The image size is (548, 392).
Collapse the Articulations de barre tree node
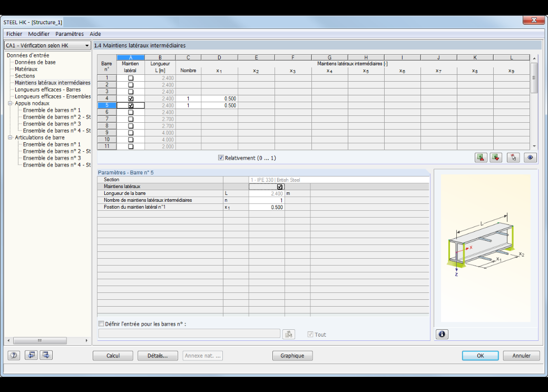[x=10, y=138]
